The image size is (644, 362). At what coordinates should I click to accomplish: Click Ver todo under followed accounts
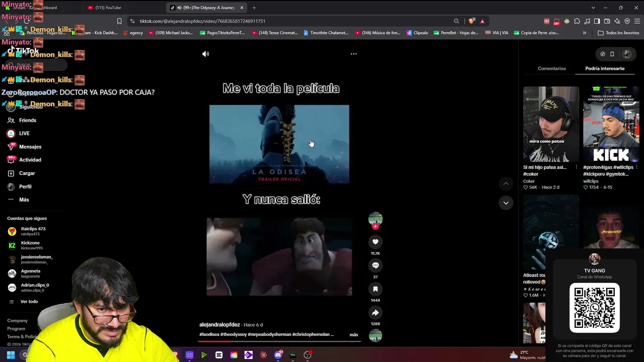pyautogui.click(x=29, y=302)
